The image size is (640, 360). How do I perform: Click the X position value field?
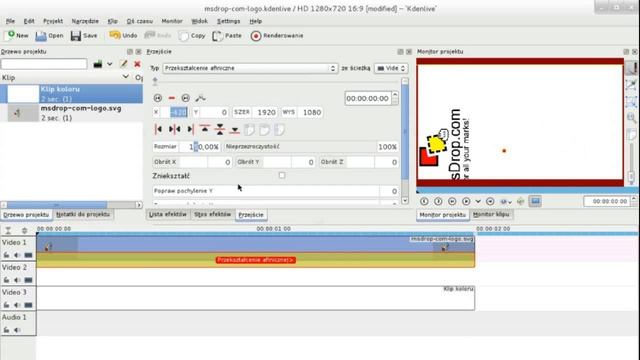click(x=174, y=112)
